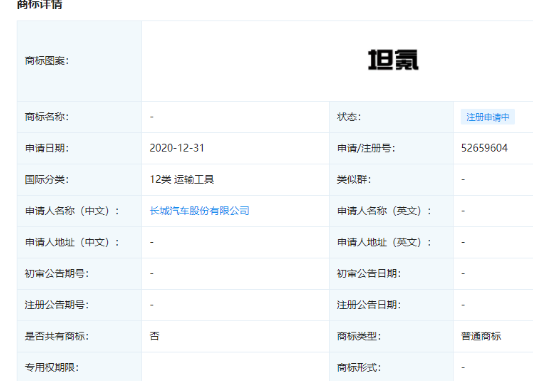This screenshot has height=381, width=533.
Task: Click the 注册申请中 status tag
Action: [487, 117]
